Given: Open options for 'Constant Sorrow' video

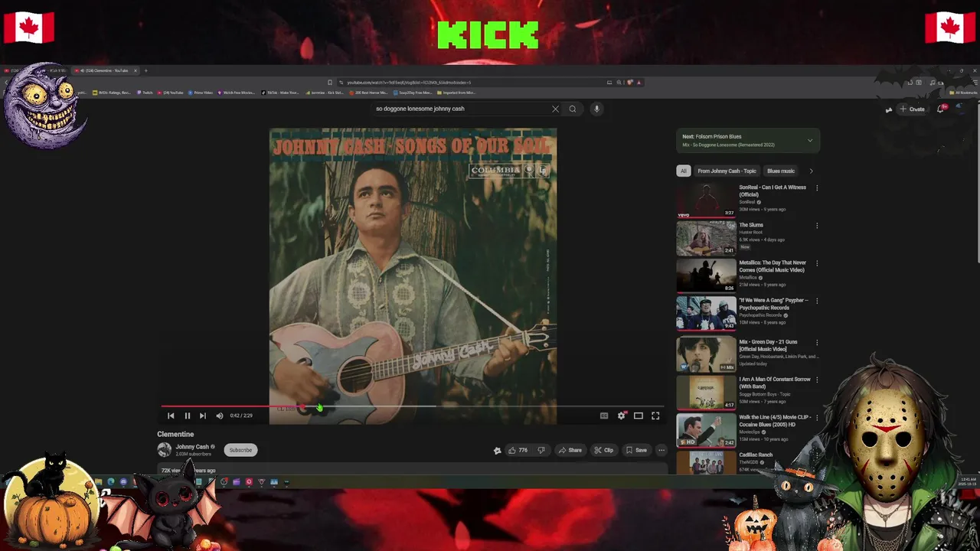Looking at the screenshot, I should tap(817, 380).
